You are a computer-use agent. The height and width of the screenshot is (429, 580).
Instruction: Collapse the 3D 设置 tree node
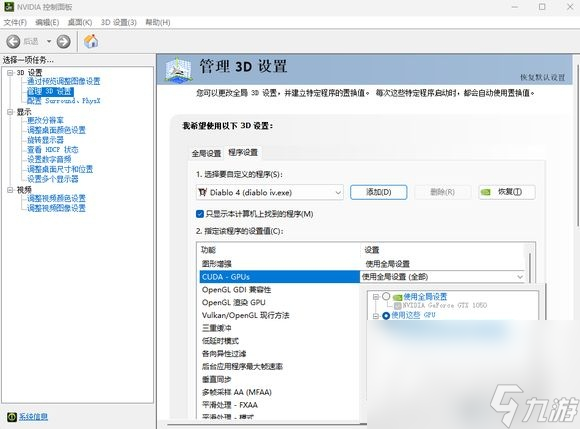click(x=10, y=73)
